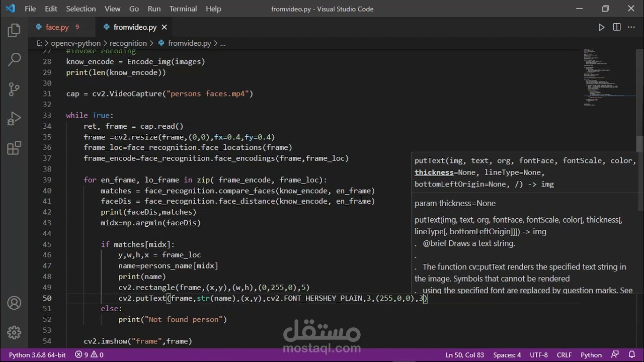Open the Accounts menu icon
Screen dimensions: 644x362
coord(14,303)
